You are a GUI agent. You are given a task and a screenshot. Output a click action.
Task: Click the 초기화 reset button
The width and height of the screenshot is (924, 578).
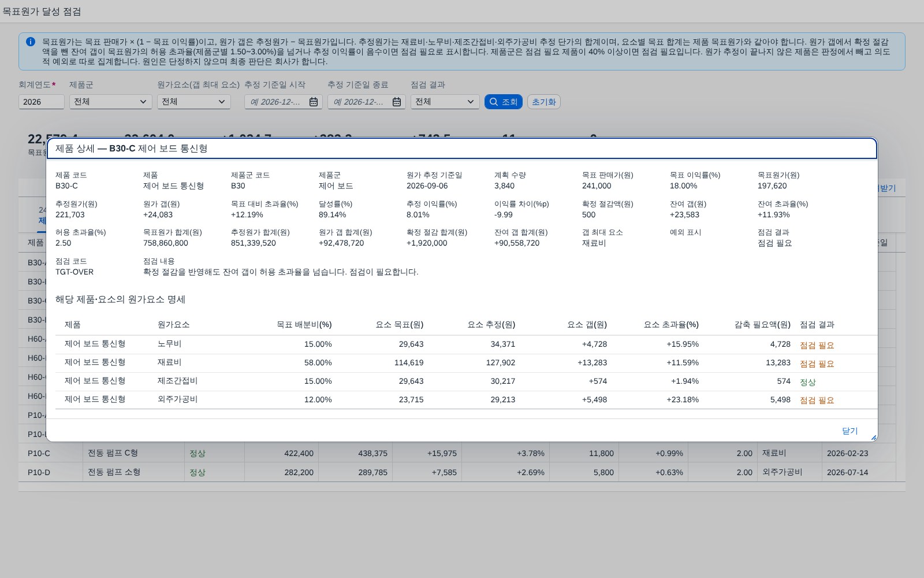coord(544,102)
